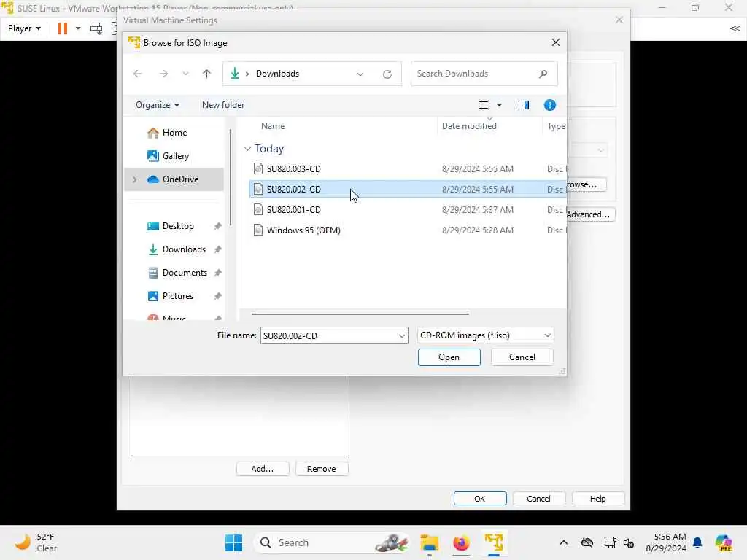This screenshot has height=560, width=747.
Task: Click the taskbar Search box
Action: tap(333, 542)
